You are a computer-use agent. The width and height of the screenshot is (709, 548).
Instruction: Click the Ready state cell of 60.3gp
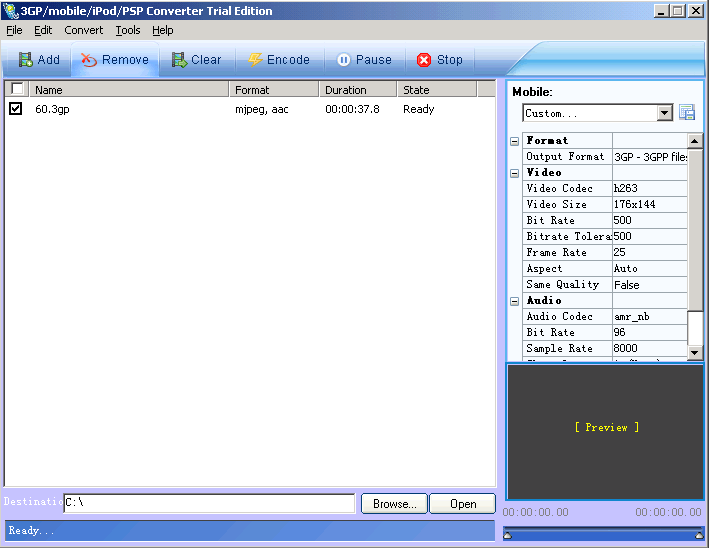point(419,109)
